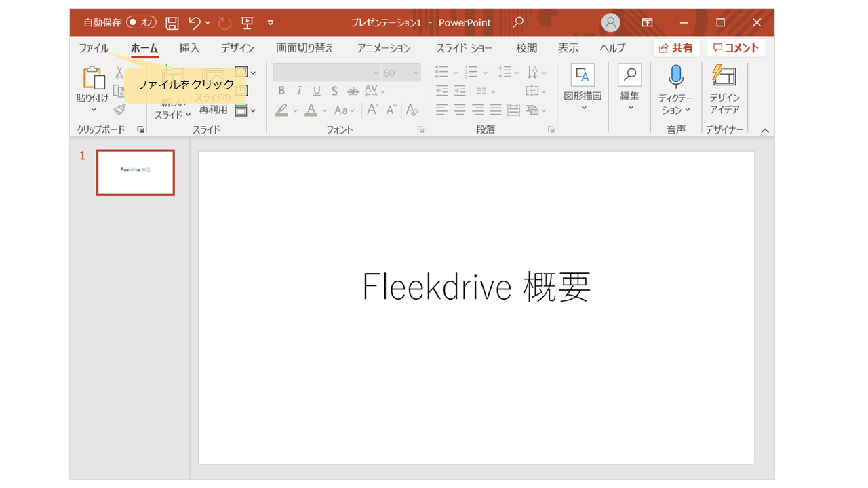Open the ファイル menu tab
The width and height of the screenshot is (868, 488).
[x=94, y=48]
